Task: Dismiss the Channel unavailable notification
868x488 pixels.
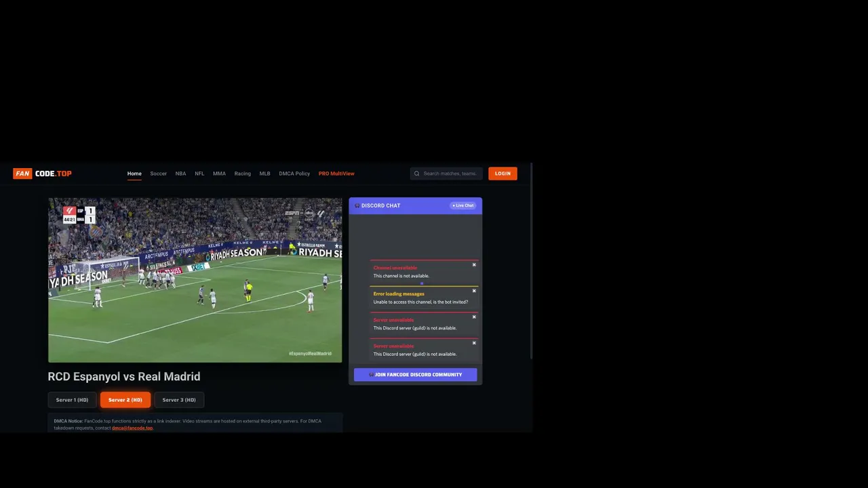Action: (474, 265)
